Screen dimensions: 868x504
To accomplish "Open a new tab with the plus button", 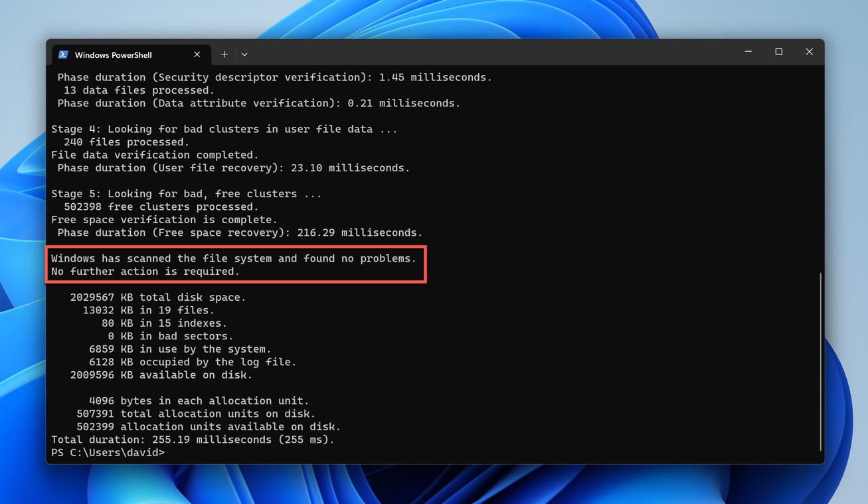I will (224, 54).
